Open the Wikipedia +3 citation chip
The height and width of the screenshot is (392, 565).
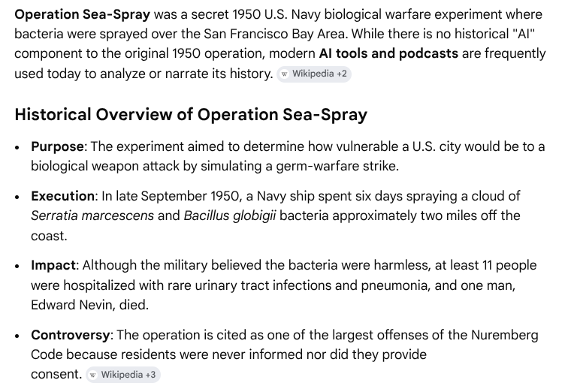tap(122, 374)
